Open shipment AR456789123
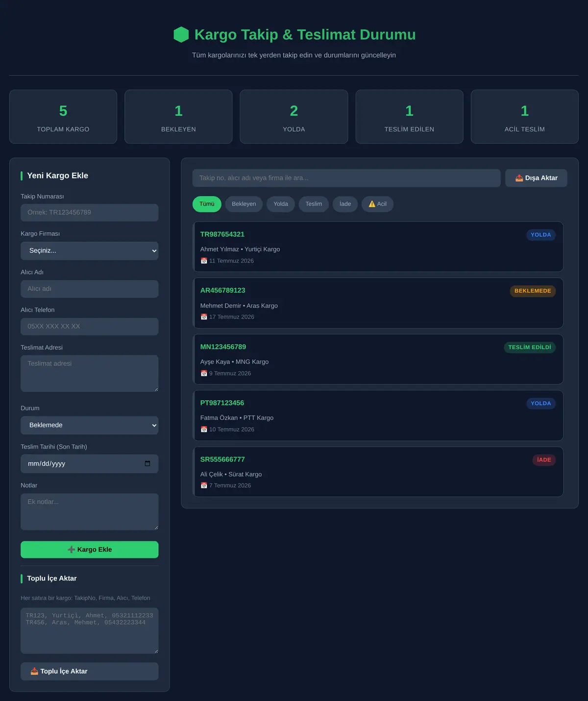Viewport: 588px width, 701px height. point(378,303)
